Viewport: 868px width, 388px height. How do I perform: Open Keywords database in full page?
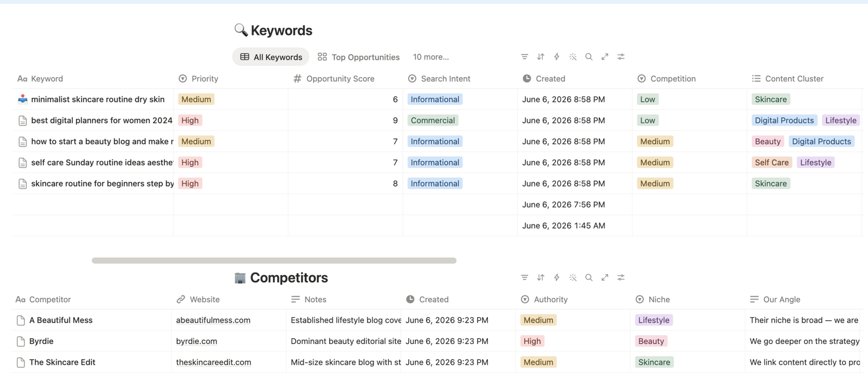pyautogui.click(x=605, y=57)
